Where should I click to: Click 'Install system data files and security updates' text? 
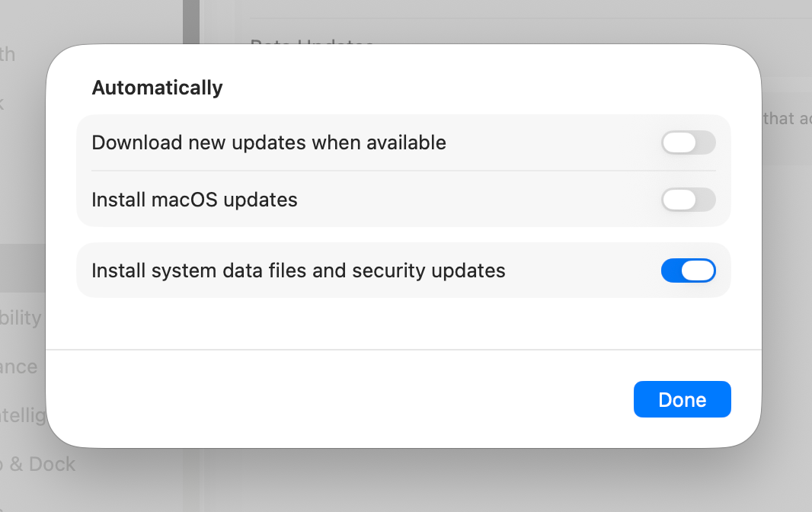click(298, 270)
